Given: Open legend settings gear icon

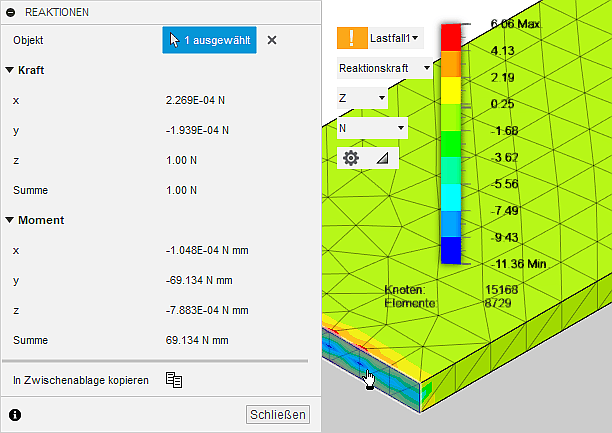Looking at the screenshot, I should 351,158.
